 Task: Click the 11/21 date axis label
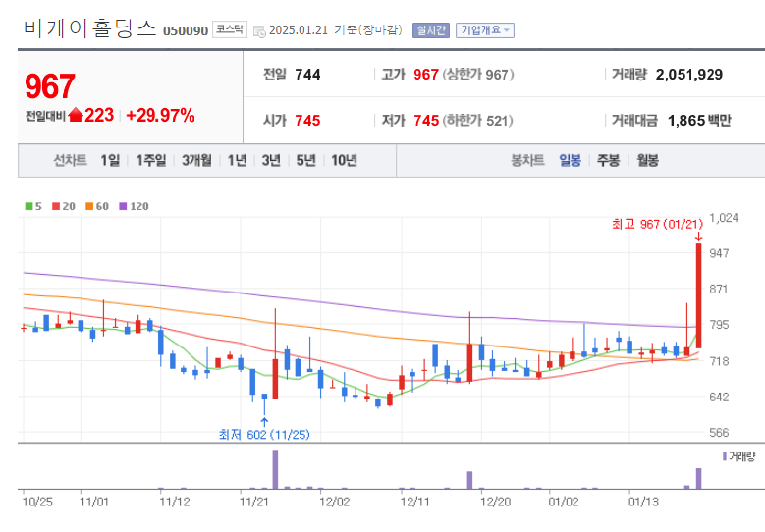click(x=254, y=502)
